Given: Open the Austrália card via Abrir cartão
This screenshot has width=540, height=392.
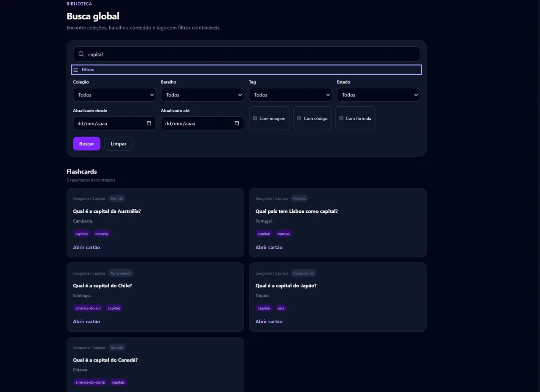Looking at the screenshot, I should 86,247.
